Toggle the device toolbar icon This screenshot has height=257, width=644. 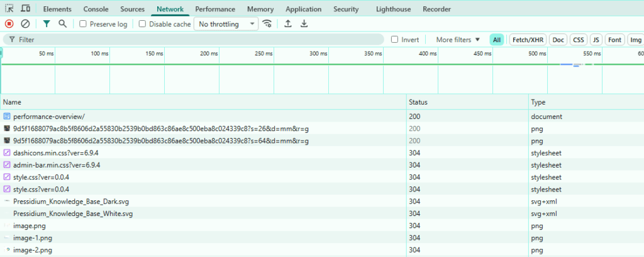pos(25,9)
